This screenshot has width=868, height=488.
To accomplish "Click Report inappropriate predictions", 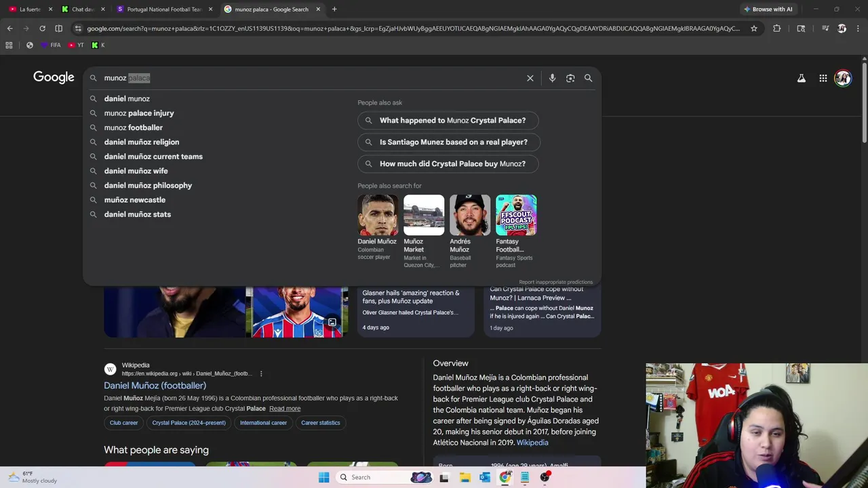I will click(555, 282).
